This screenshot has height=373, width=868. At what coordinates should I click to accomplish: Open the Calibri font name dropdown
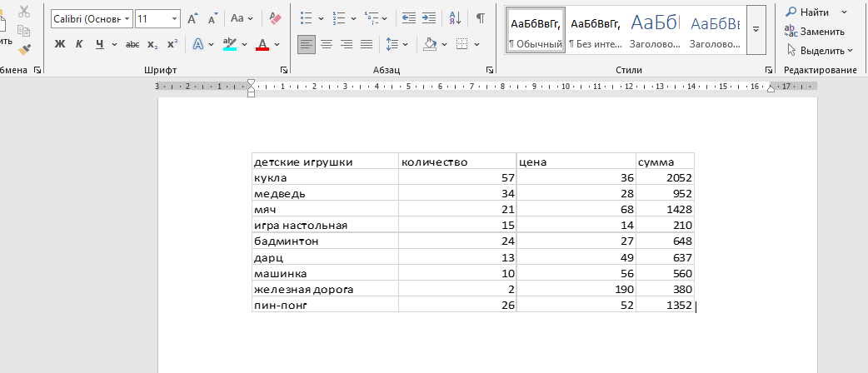click(126, 17)
